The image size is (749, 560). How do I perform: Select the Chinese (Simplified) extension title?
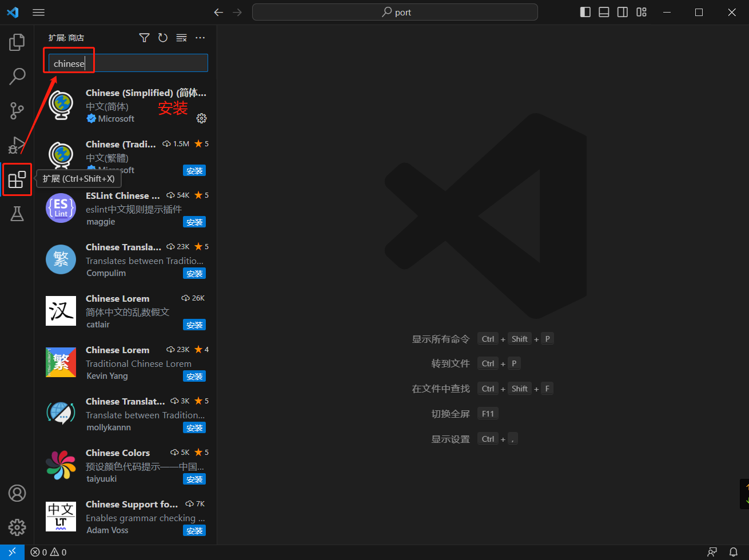click(146, 93)
